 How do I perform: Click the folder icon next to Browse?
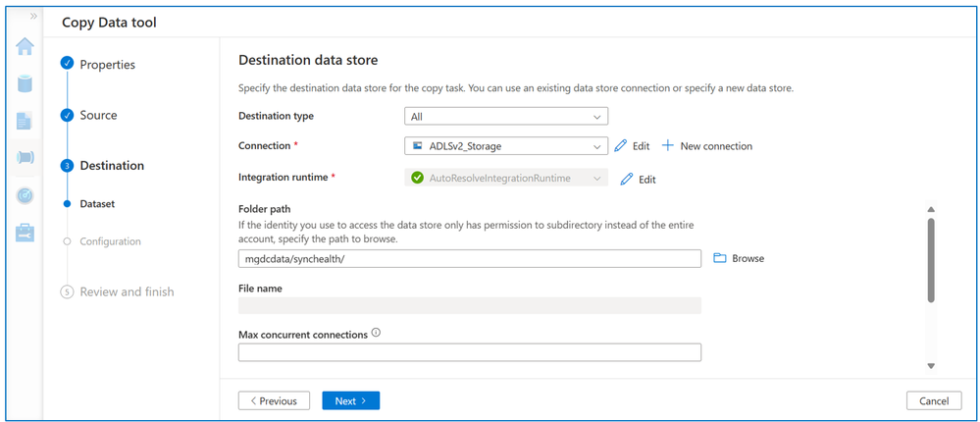(720, 258)
